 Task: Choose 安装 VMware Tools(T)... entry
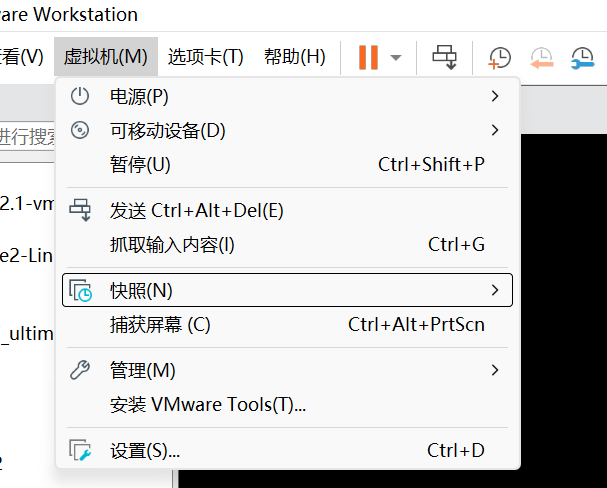[287, 405]
